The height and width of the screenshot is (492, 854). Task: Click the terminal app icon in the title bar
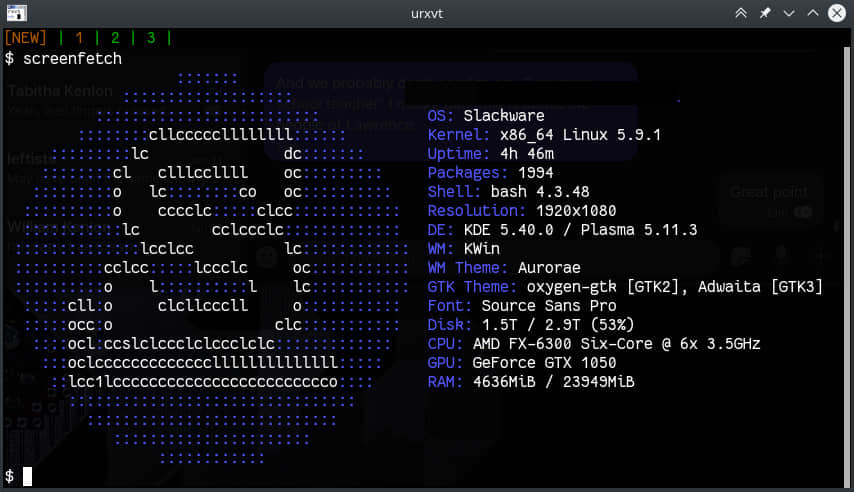[x=14, y=13]
